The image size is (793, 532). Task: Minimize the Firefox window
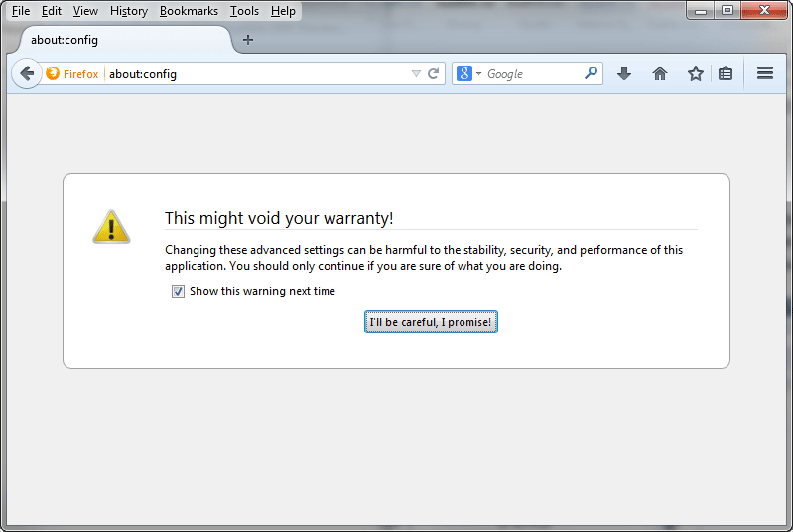coord(701,11)
